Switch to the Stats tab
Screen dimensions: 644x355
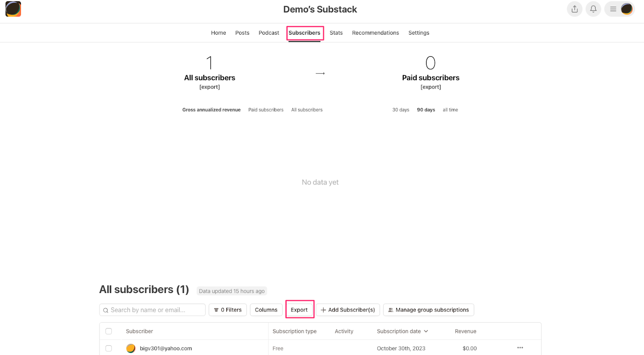click(x=336, y=33)
